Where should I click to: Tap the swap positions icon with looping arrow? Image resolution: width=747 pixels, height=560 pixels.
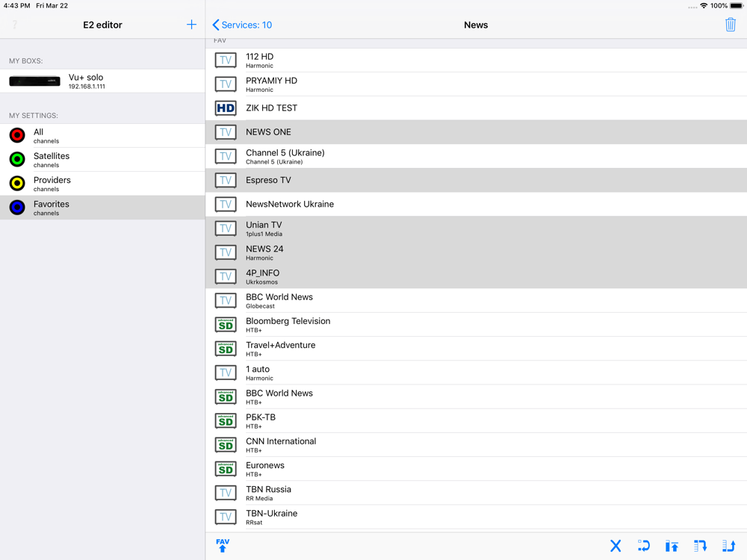pos(644,546)
